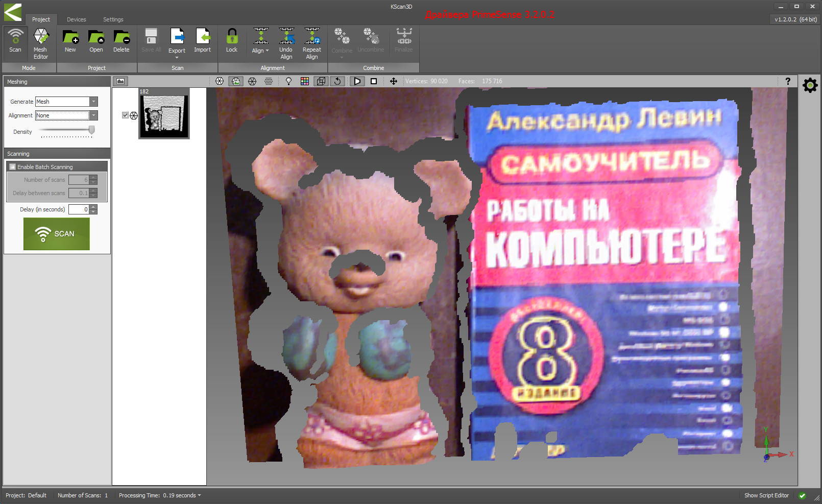Uncheck the scan 182 checkbox
This screenshot has height=504, width=822.
coord(125,115)
